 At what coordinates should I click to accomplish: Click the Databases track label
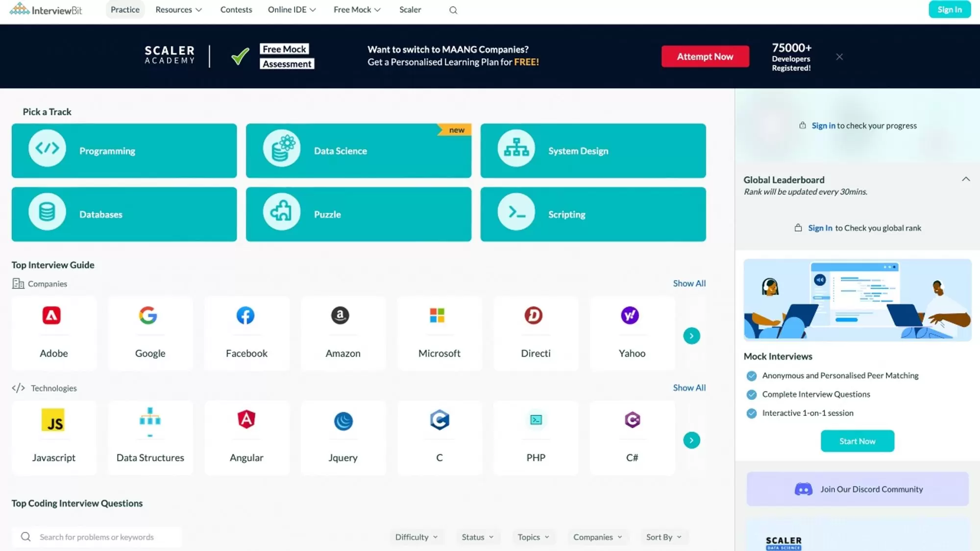[x=101, y=215]
